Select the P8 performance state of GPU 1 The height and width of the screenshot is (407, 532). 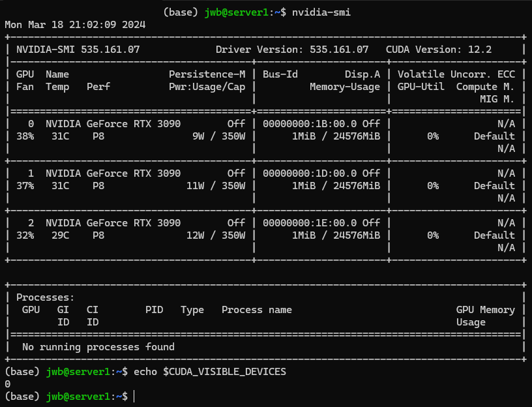point(98,185)
